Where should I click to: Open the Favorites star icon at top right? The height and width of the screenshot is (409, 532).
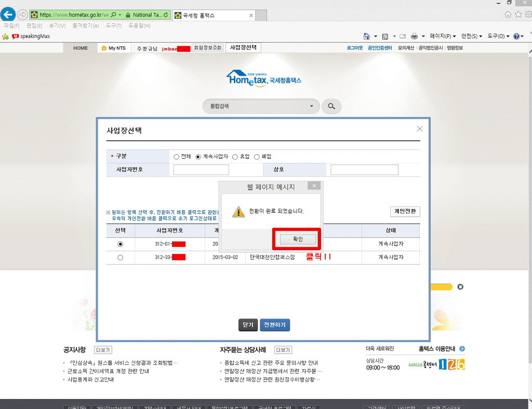point(518,14)
